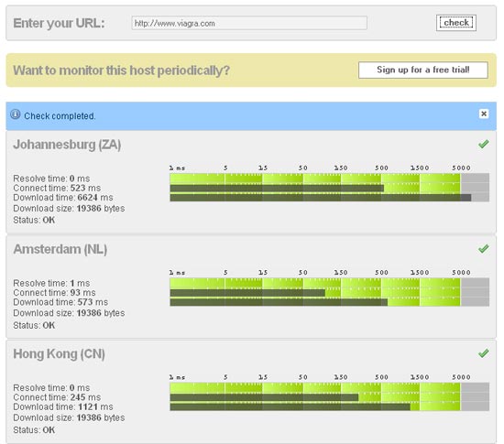504x444 pixels.
Task: Click 'Resolve time: 1 ms' text
Action: click(x=51, y=283)
